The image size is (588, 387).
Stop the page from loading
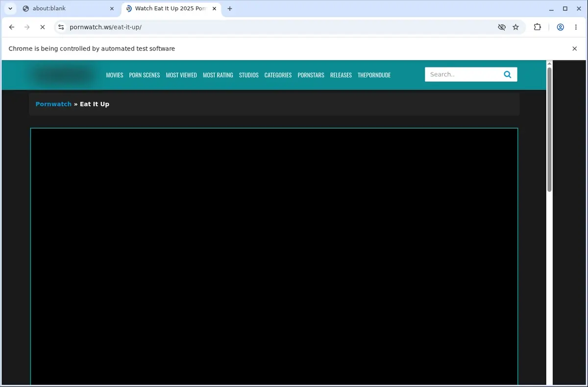(42, 27)
